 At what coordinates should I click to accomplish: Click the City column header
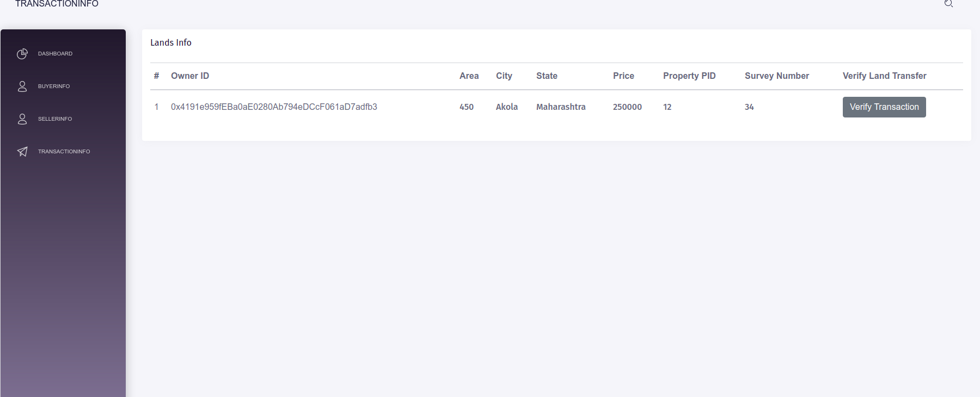504,76
